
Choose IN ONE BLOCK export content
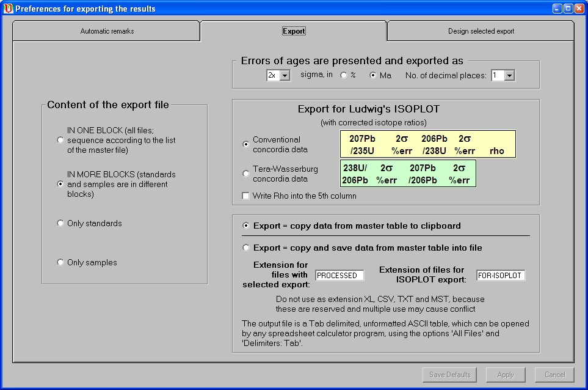(60, 140)
